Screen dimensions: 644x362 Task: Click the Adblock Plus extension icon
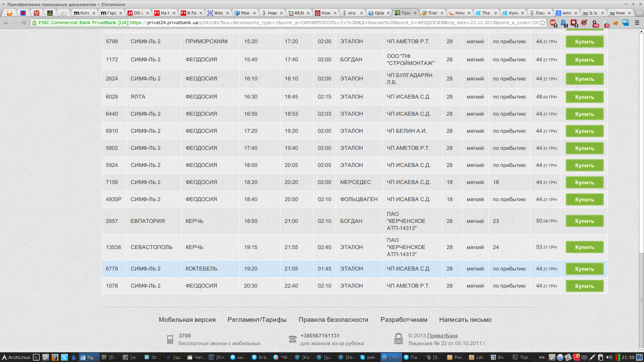coord(553,23)
